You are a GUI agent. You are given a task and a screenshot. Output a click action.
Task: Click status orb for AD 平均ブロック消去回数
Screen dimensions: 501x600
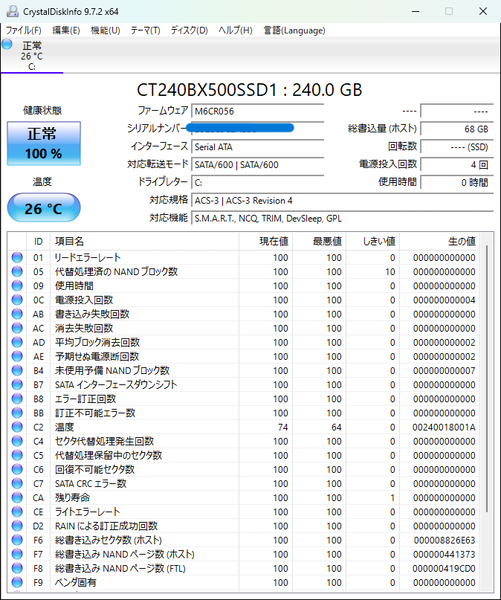coord(17,342)
